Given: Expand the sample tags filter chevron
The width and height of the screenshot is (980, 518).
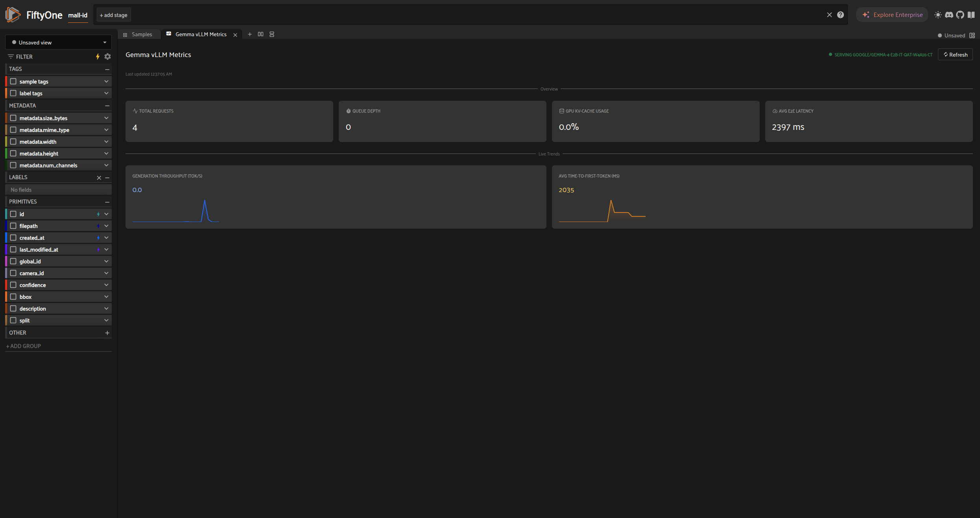Looking at the screenshot, I should (x=106, y=81).
